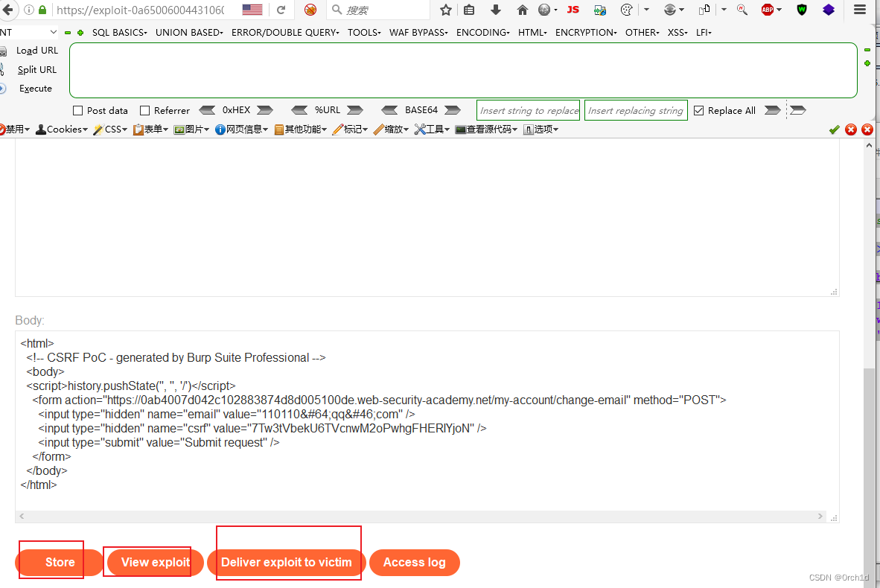Click the green checkmark validation icon
Screen dimensions: 880x588
point(835,130)
